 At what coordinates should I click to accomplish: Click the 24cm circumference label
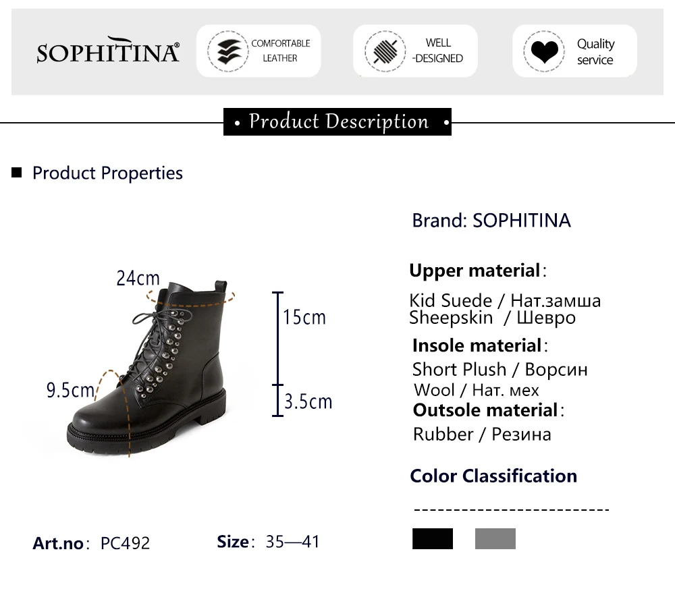pyautogui.click(x=138, y=277)
